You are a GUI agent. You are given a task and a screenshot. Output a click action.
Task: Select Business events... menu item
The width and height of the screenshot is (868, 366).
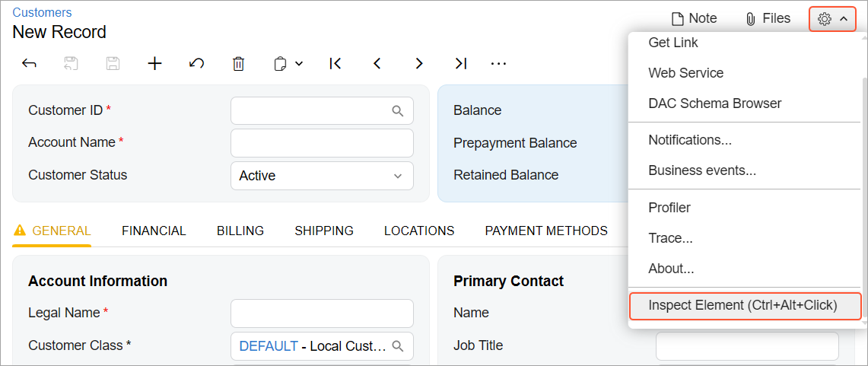(x=745, y=170)
